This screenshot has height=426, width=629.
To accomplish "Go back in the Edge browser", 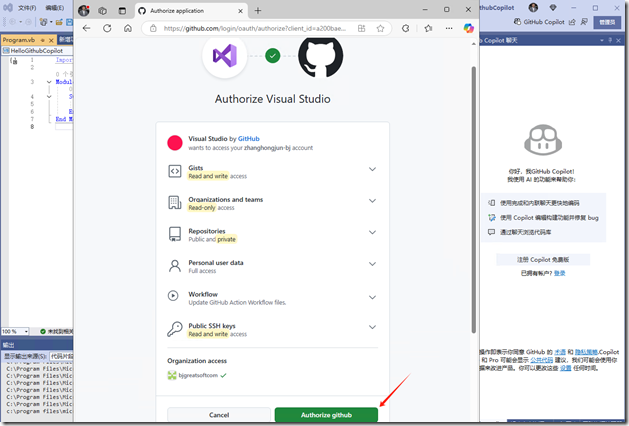I will [x=87, y=28].
